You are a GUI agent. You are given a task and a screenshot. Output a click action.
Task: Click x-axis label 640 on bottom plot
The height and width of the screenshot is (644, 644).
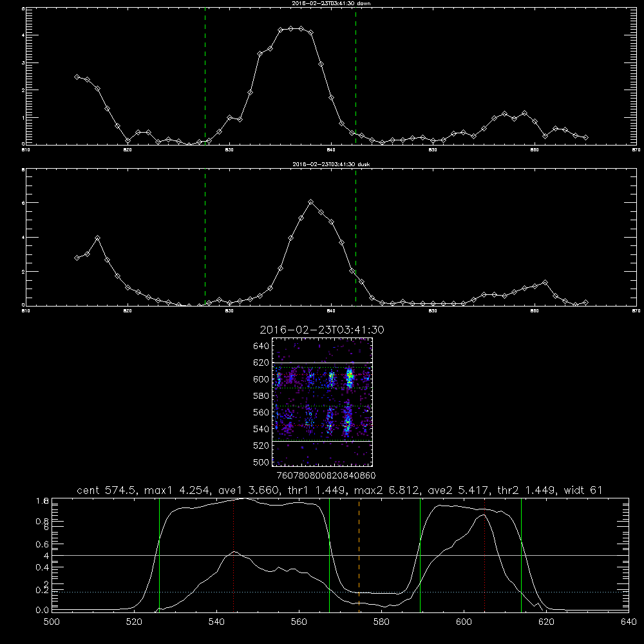click(x=629, y=622)
